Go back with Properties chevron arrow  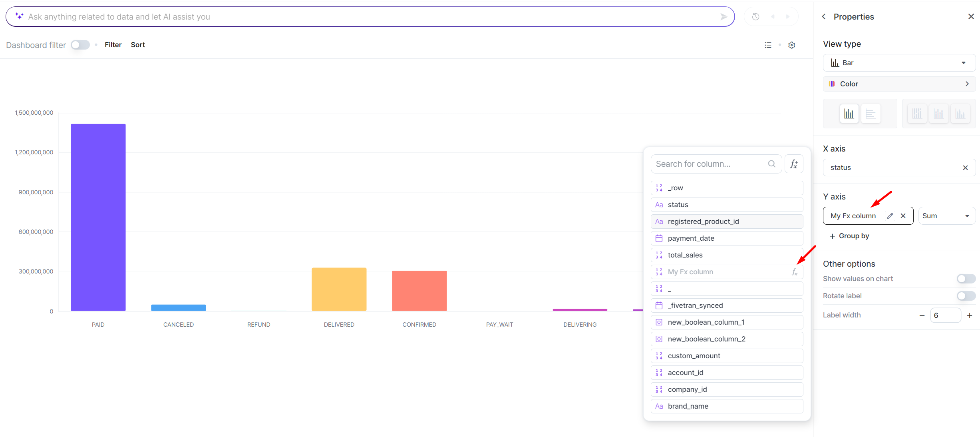point(824,17)
